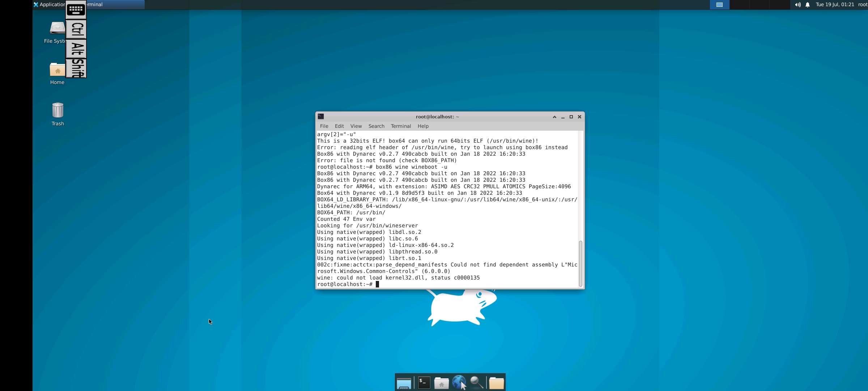Toggle the Shift on-screen key
868x391 pixels.
tap(76, 68)
